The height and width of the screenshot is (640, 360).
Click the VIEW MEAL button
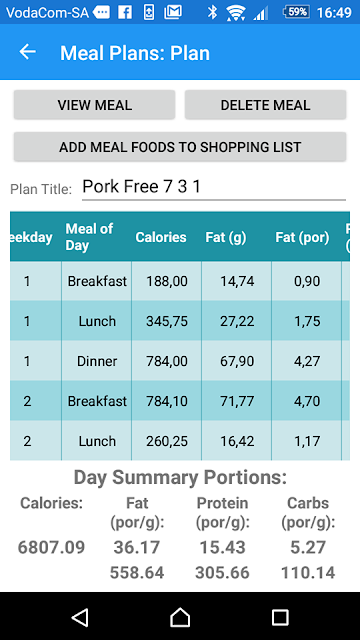click(x=94, y=105)
